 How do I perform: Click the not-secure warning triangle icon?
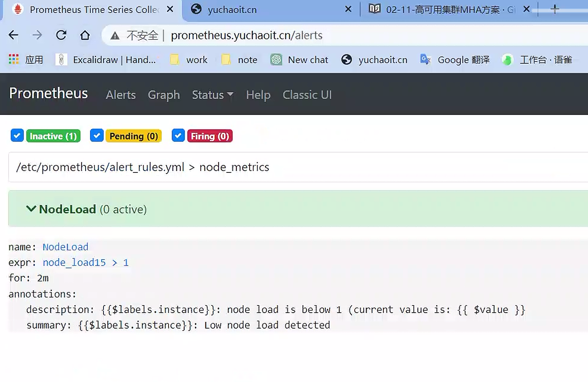tap(115, 36)
